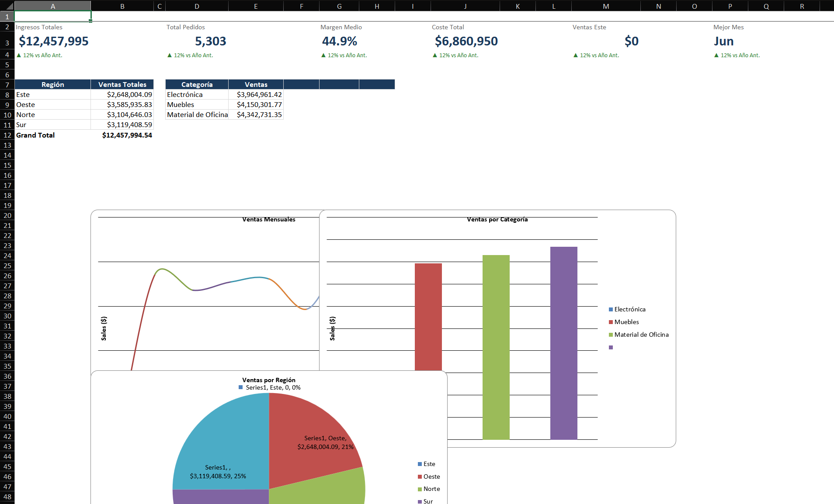
Task: Click the Ventas por Categoría chart title
Action: coord(497,219)
